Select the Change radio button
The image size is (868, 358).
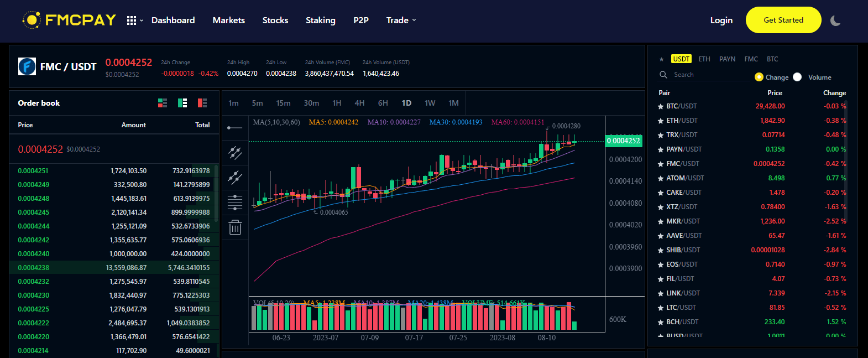point(759,77)
